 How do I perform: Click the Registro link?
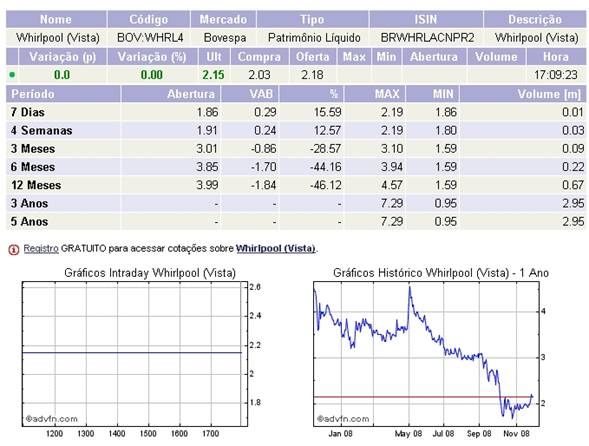(41, 248)
